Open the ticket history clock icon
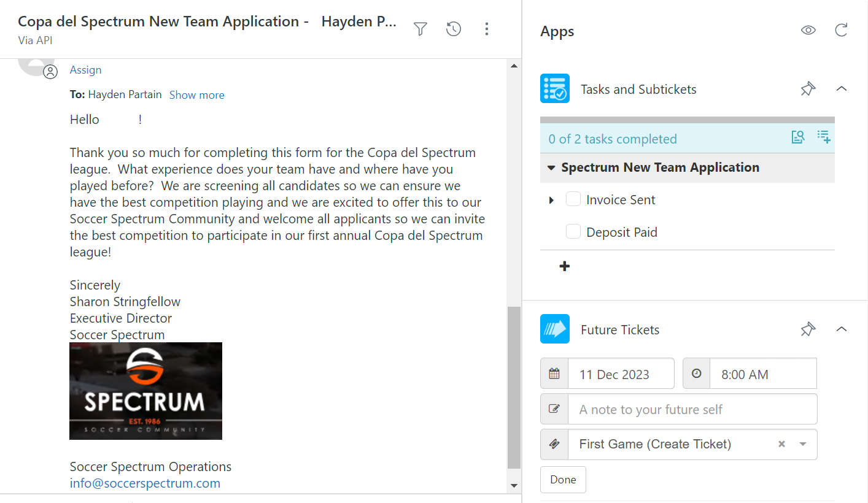The width and height of the screenshot is (868, 503). click(454, 29)
